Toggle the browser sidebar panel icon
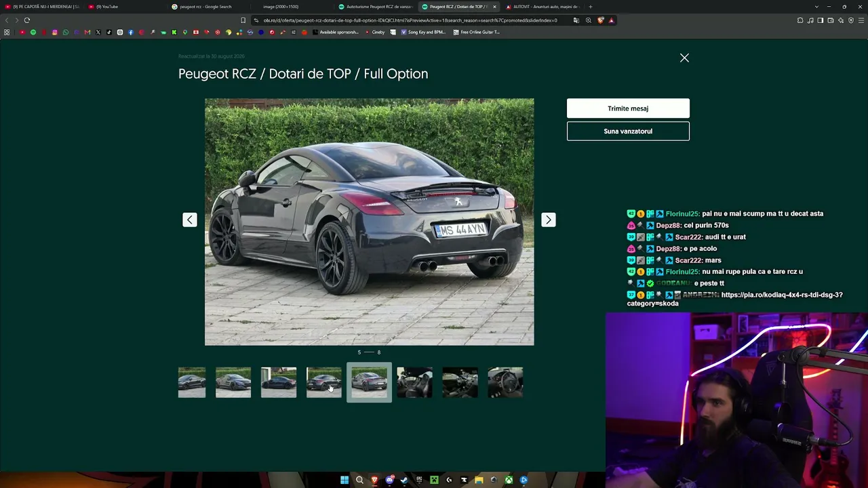This screenshot has width=868, height=488. coord(821,20)
